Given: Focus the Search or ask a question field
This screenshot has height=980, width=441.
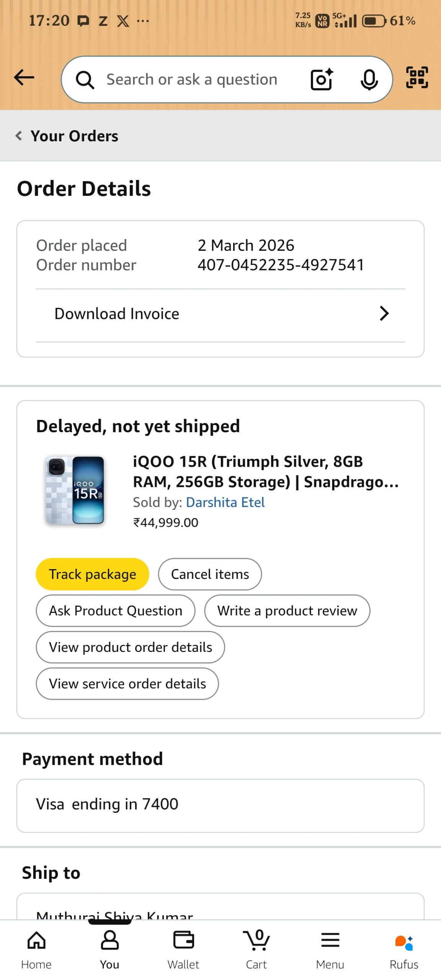Looking at the screenshot, I should [191, 80].
